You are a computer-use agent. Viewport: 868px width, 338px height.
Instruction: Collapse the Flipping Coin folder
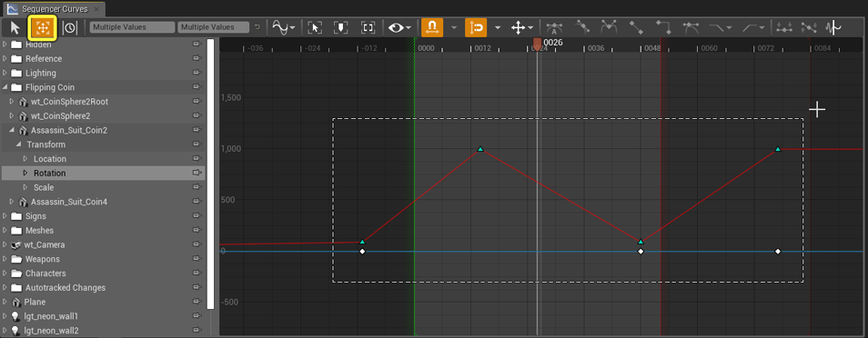(x=5, y=87)
